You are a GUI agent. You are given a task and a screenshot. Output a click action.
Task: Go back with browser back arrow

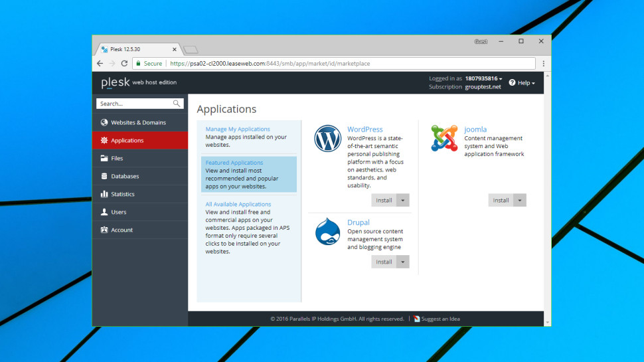[x=100, y=63]
